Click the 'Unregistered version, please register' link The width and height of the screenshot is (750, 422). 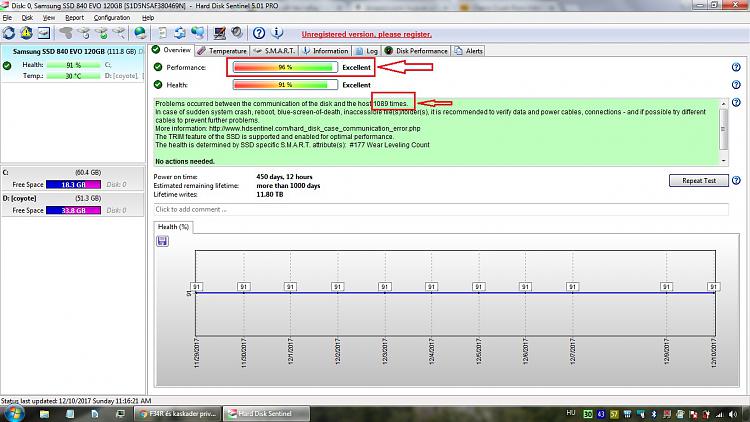point(366,34)
